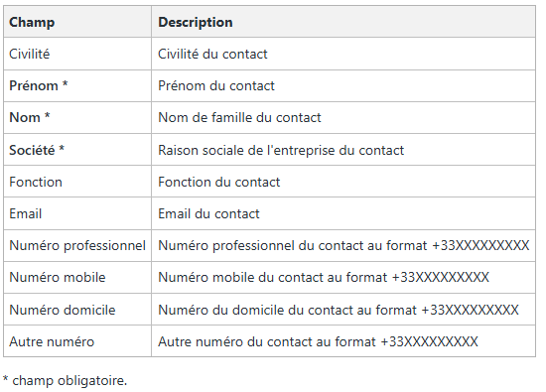Click the description 'Email du contact'
The width and height of the screenshot is (546, 392).
[208, 213]
